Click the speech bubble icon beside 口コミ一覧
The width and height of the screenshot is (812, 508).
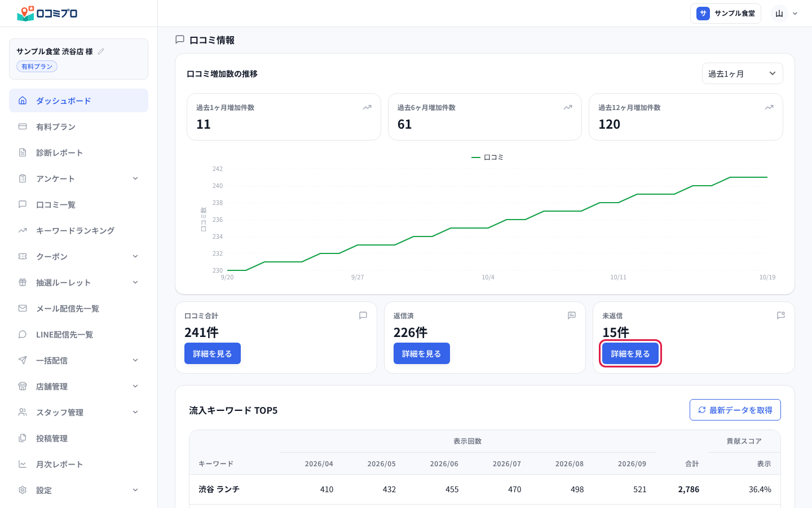point(23,204)
